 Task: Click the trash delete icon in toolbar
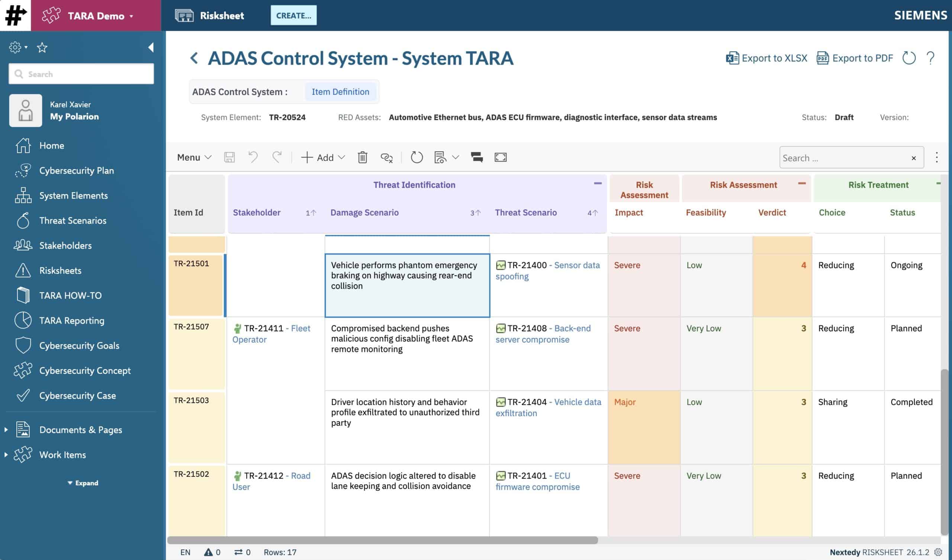tap(362, 157)
